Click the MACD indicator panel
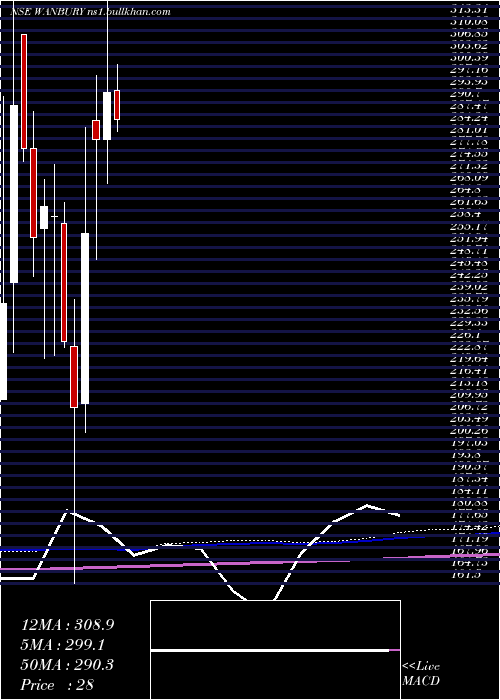Viewport: 500px width, 700px height. pos(275,650)
